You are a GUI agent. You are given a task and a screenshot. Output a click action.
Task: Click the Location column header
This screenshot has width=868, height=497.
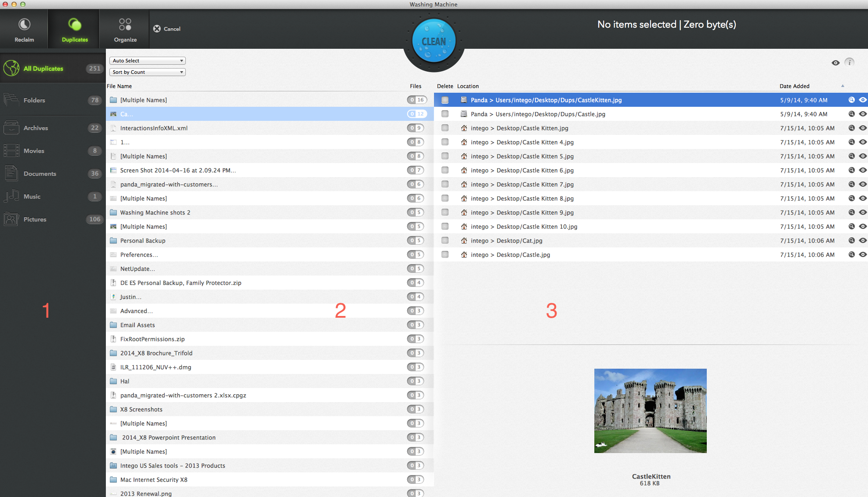468,86
